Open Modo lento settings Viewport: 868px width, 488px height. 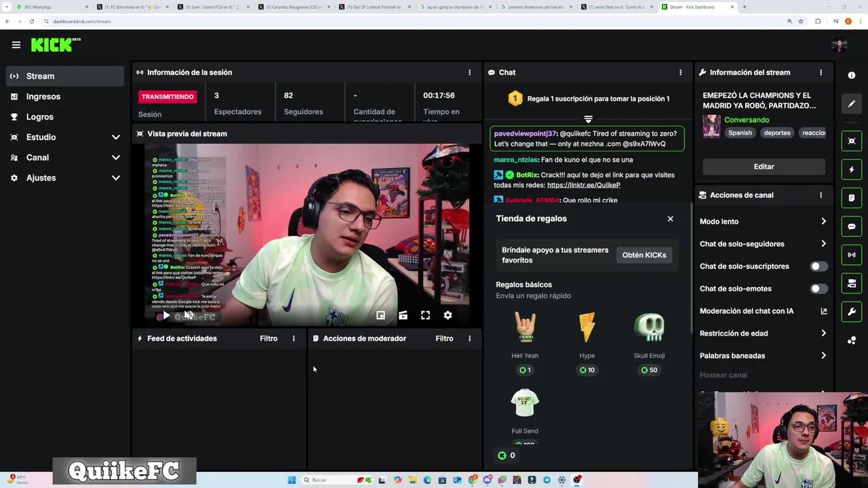coord(763,222)
